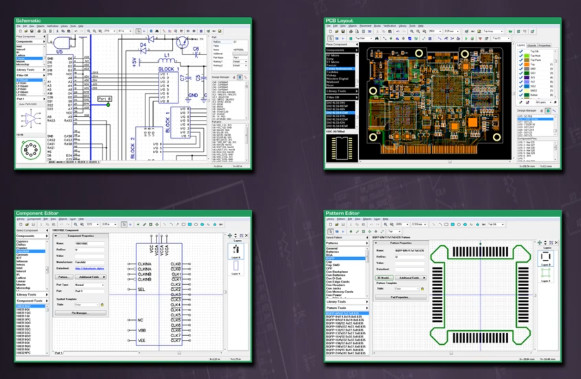Click the Pin Manager button
Image resolution: width=581 pixels, height=379 pixels.
pos(81,313)
